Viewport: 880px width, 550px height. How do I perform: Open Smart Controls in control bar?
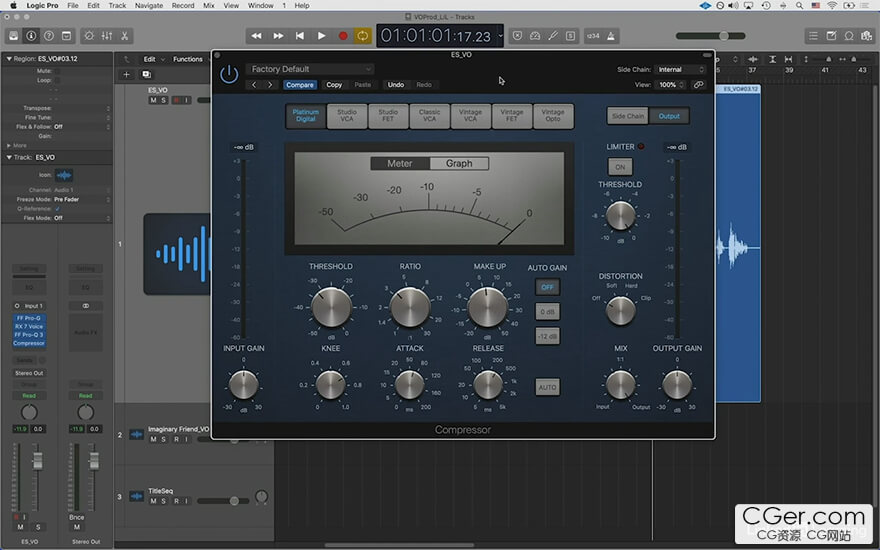89,36
